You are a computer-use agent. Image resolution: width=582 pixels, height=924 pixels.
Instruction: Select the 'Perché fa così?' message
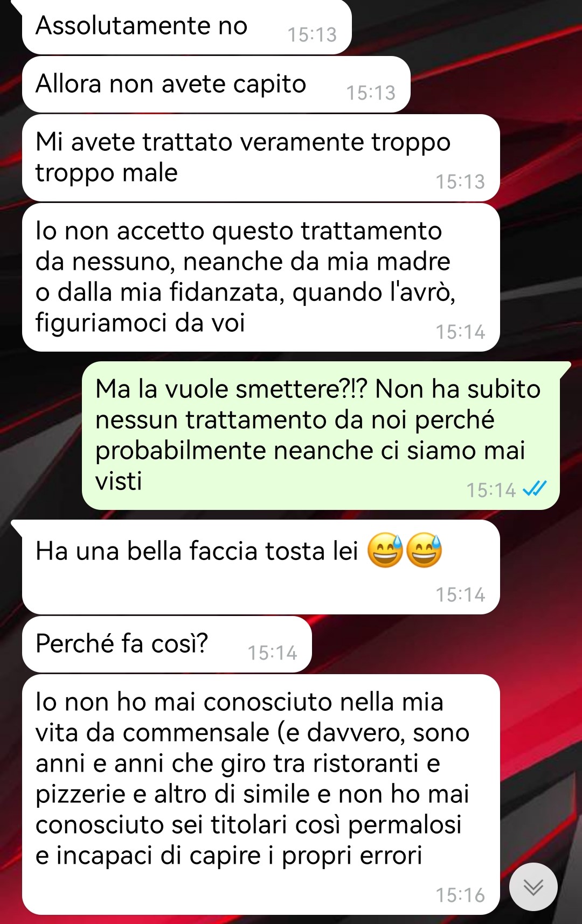167,645
